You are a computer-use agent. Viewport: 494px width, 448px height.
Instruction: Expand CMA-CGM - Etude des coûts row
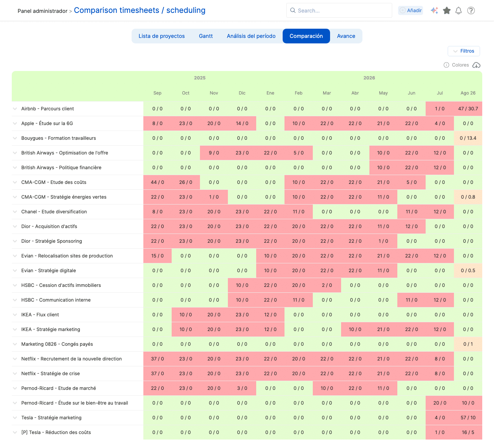point(15,182)
